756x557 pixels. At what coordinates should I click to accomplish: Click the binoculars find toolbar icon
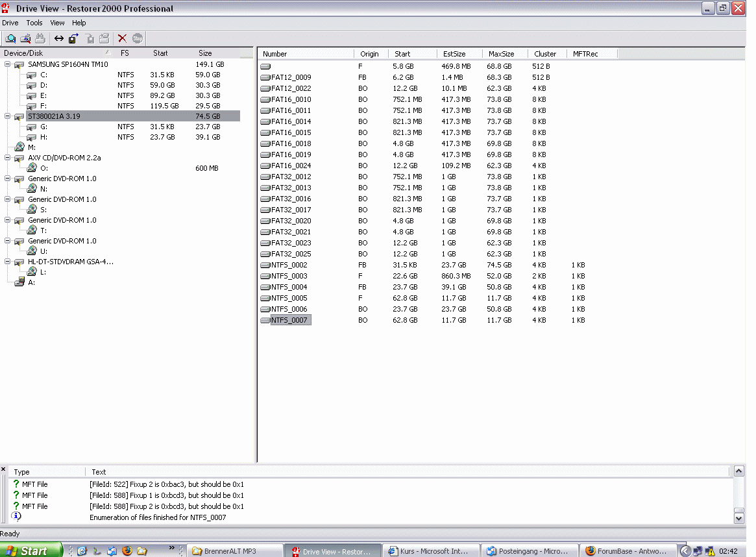40,38
